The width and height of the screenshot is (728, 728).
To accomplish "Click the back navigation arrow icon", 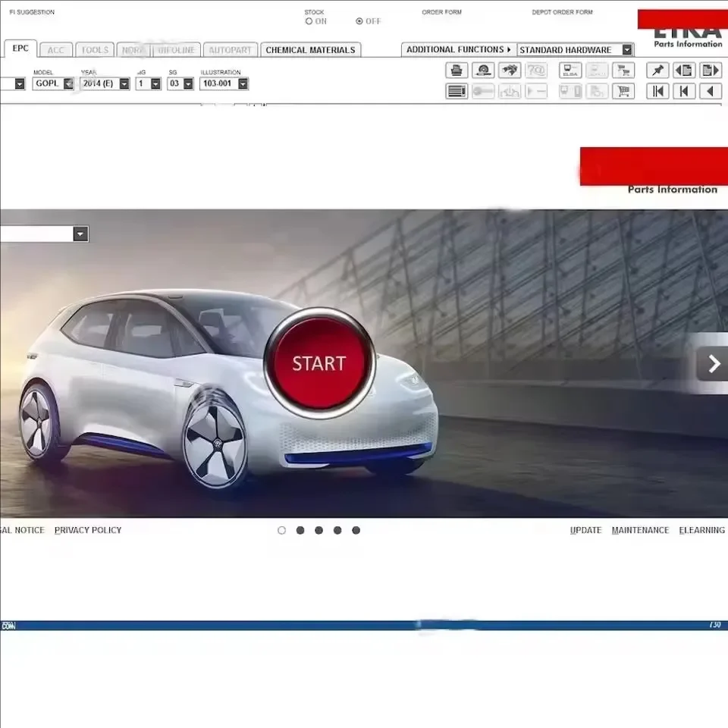I will [x=711, y=91].
